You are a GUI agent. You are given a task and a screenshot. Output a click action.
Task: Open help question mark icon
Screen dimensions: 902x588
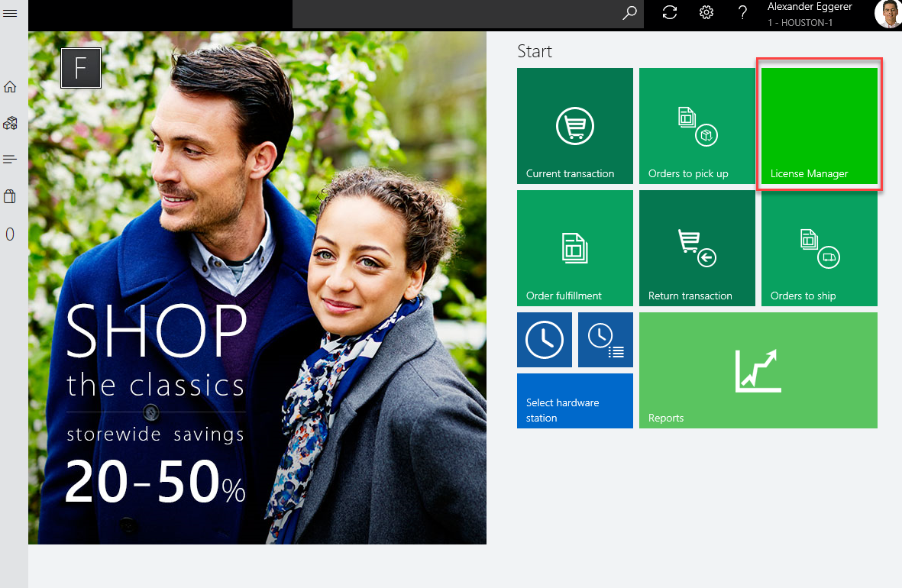(x=742, y=13)
